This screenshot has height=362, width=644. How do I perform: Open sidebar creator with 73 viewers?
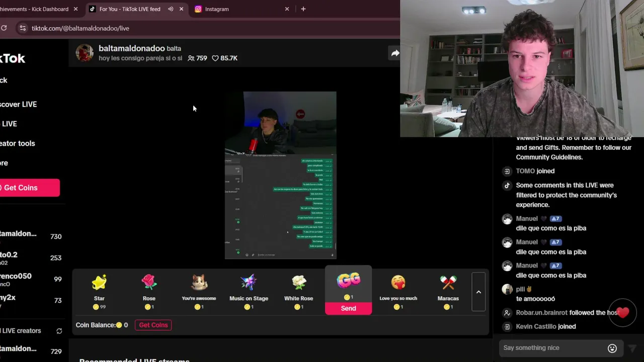(x=31, y=301)
